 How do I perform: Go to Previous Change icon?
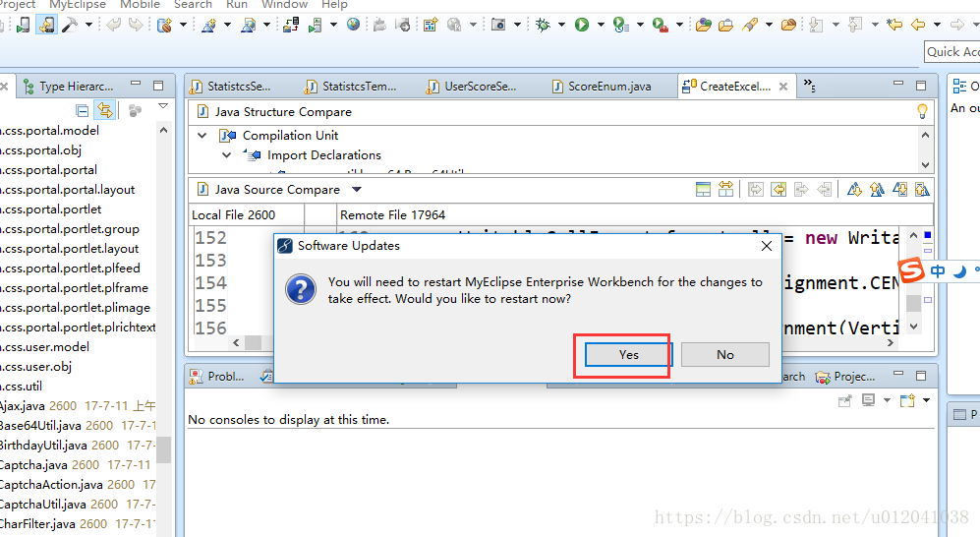[x=922, y=190]
